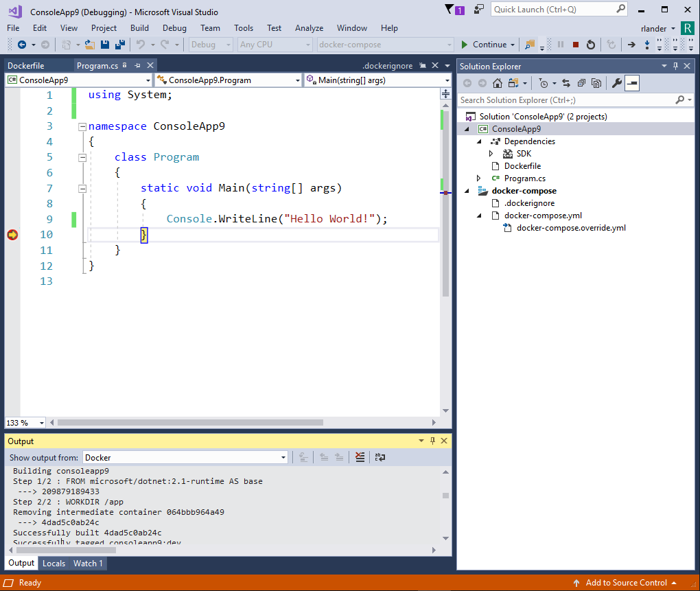Toggle the preview-tab icon on the .dockerignore tab
The width and height of the screenshot is (700, 591).
click(x=422, y=66)
